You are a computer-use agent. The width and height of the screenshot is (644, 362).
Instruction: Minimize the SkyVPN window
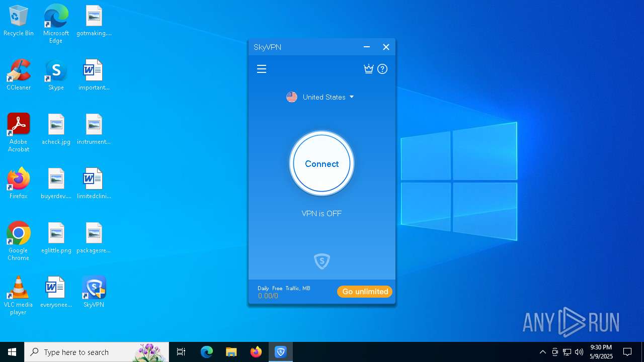(367, 47)
